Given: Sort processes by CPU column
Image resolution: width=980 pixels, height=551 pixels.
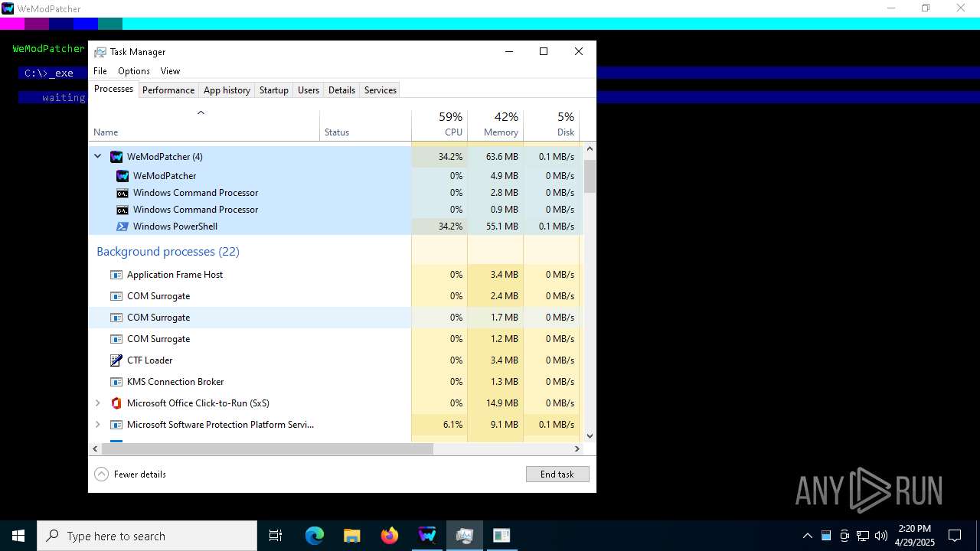Looking at the screenshot, I should [439, 126].
